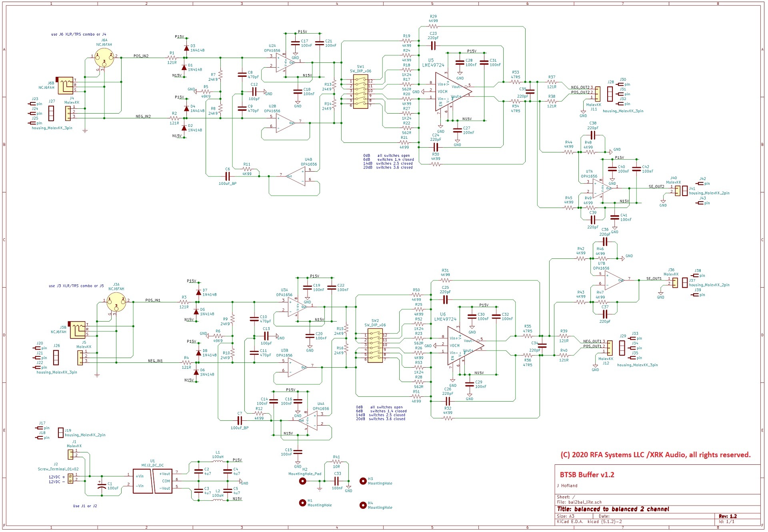Viewport: 768px width, 532px height.
Task: Select the J12 MolexKK output connector
Action: tap(609, 348)
